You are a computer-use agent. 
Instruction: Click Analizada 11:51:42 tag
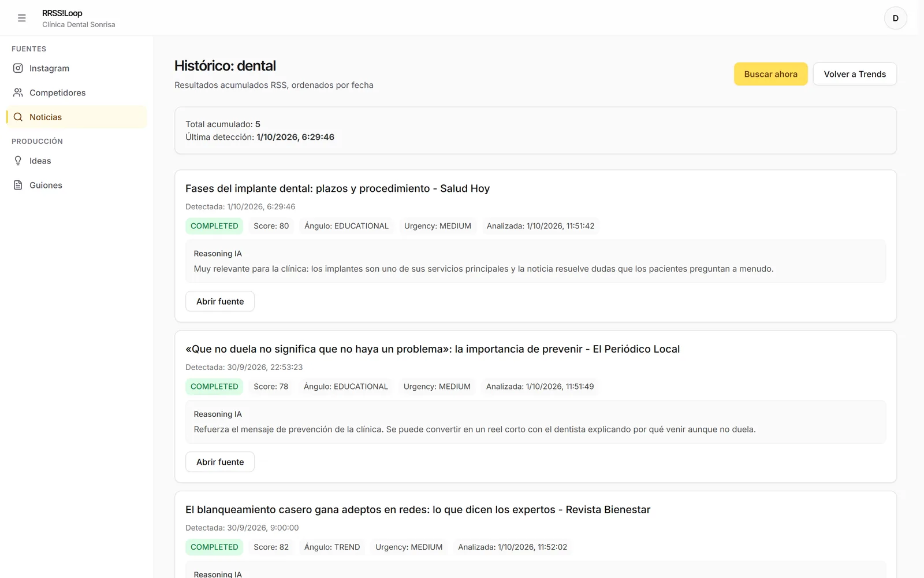tap(541, 226)
